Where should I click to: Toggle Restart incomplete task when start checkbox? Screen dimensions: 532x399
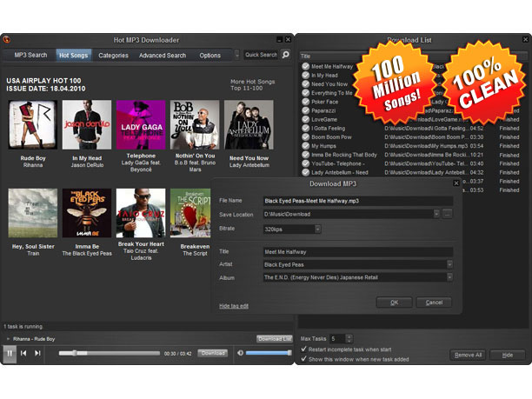pos(303,349)
